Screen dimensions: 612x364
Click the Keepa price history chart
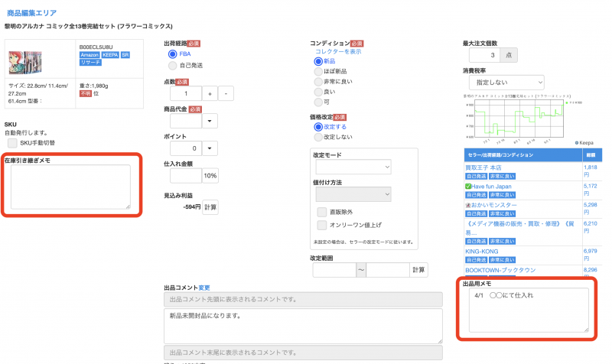pyautogui.click(x=523, y=119)
